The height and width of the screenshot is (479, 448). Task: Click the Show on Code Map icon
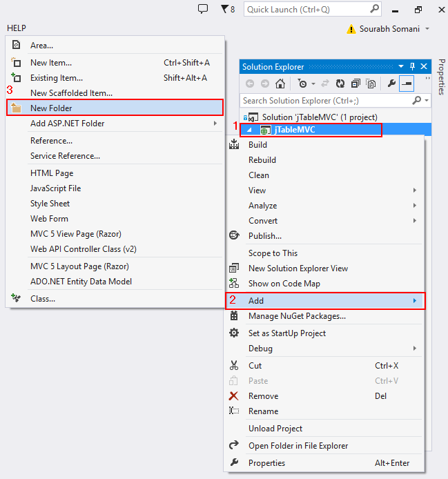(x=234, y=283)
